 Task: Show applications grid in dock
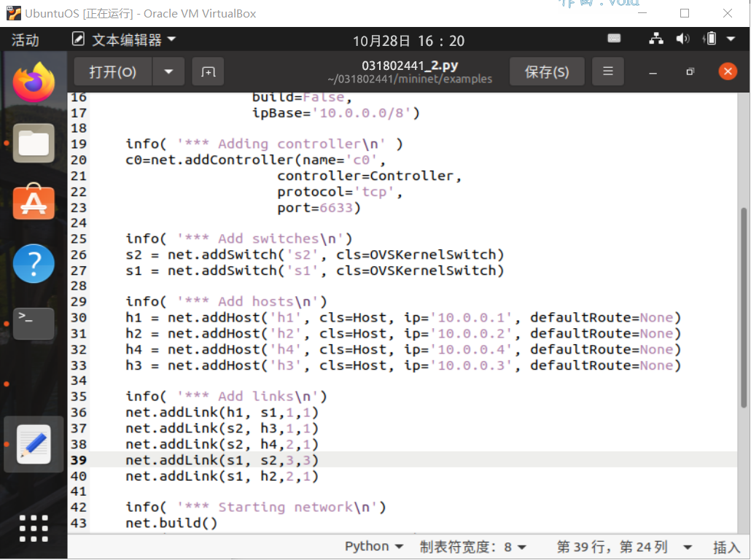34,529
